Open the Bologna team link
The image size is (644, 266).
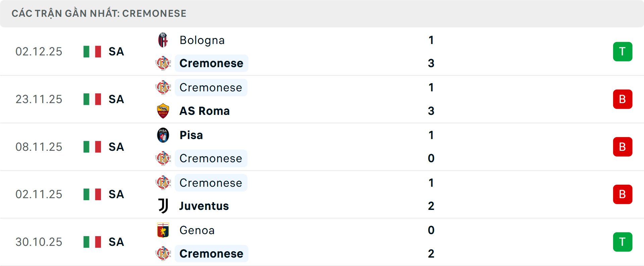tap(202, 40)
